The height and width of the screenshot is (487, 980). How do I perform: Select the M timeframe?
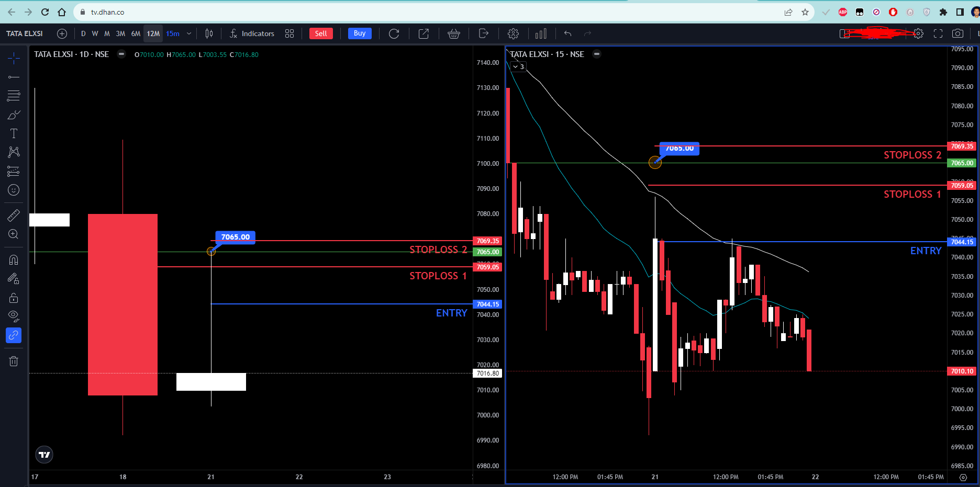107,33
